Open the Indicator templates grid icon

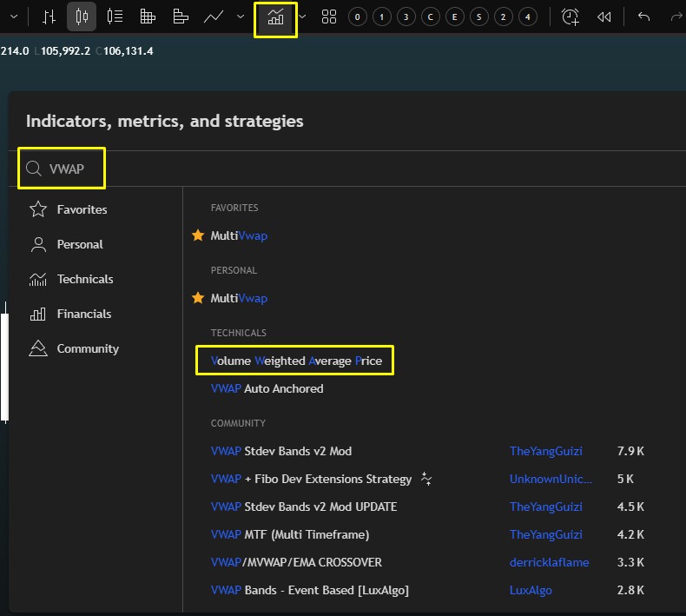(x=328, y=17)
